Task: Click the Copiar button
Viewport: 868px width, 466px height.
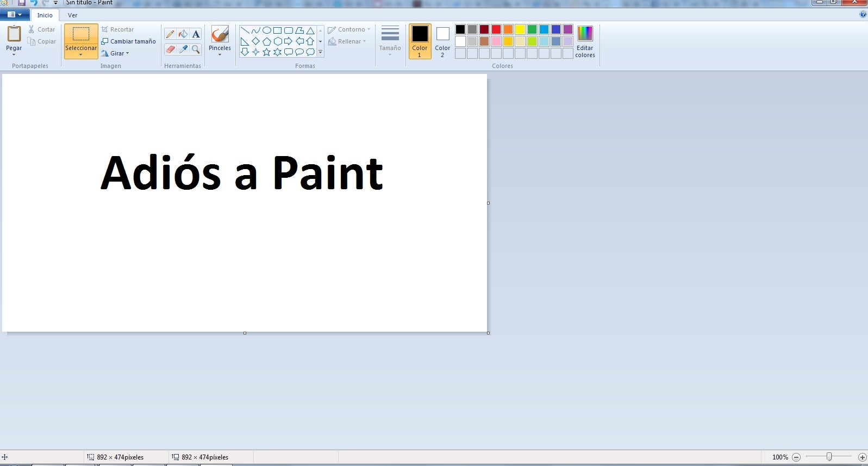Action: (x=42, y=41)
